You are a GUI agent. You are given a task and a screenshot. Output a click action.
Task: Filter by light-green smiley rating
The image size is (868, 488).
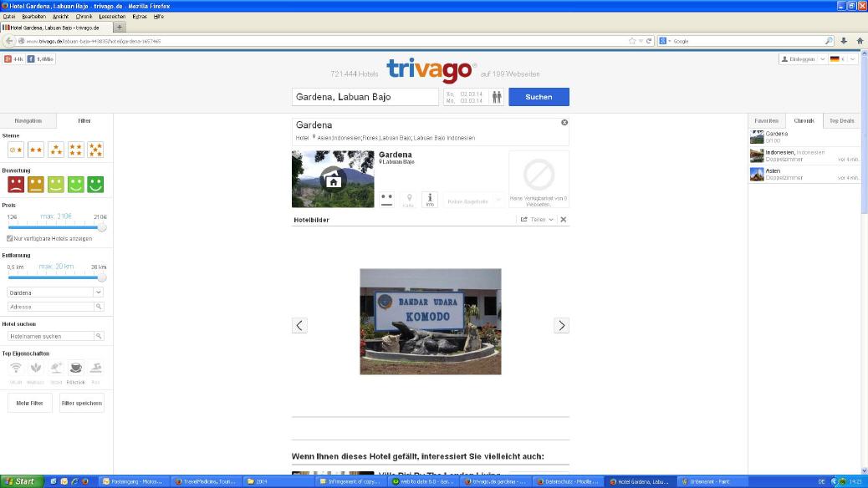(56, 184)
